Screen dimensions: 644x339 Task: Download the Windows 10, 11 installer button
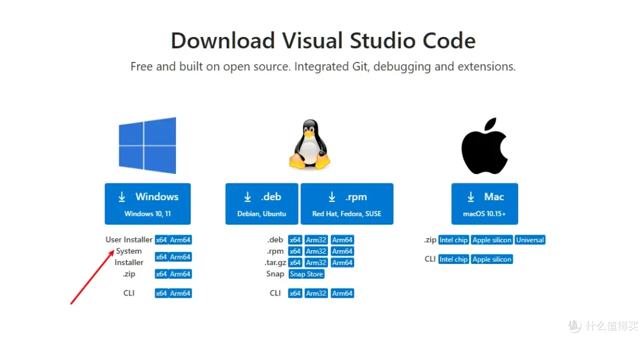tap(148, 204)
